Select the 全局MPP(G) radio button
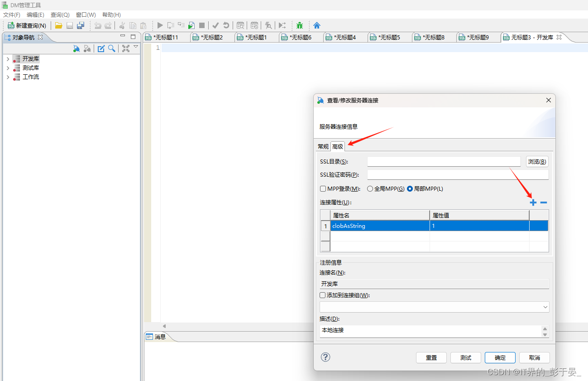The image size is (588, 381). pos(370,189)
